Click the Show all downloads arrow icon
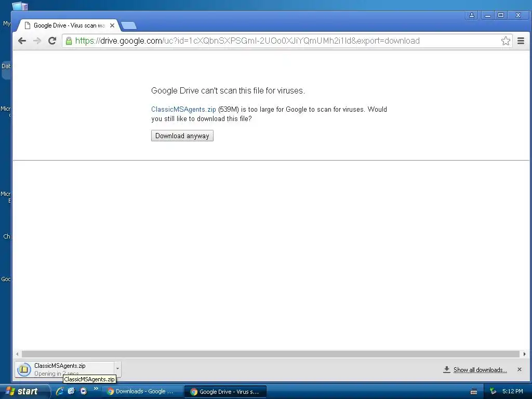The height and width of the screenshot is (399, 532). [x=446, y=369]
